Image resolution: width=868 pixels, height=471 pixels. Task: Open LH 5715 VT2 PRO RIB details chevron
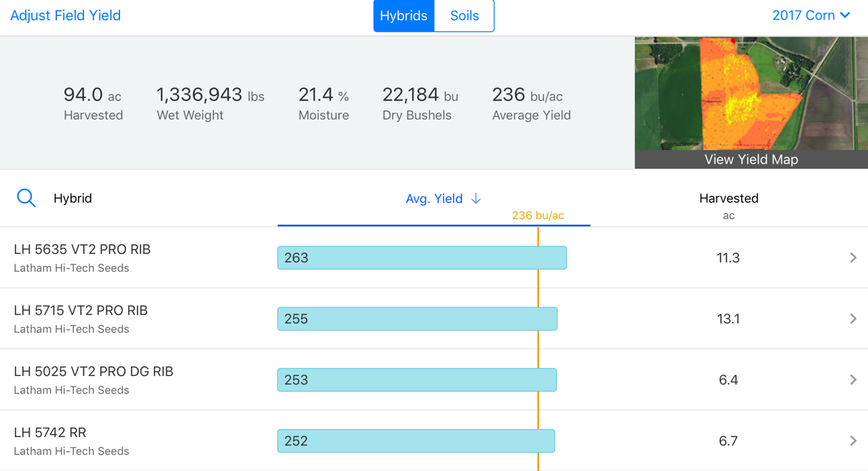point(853,319)
